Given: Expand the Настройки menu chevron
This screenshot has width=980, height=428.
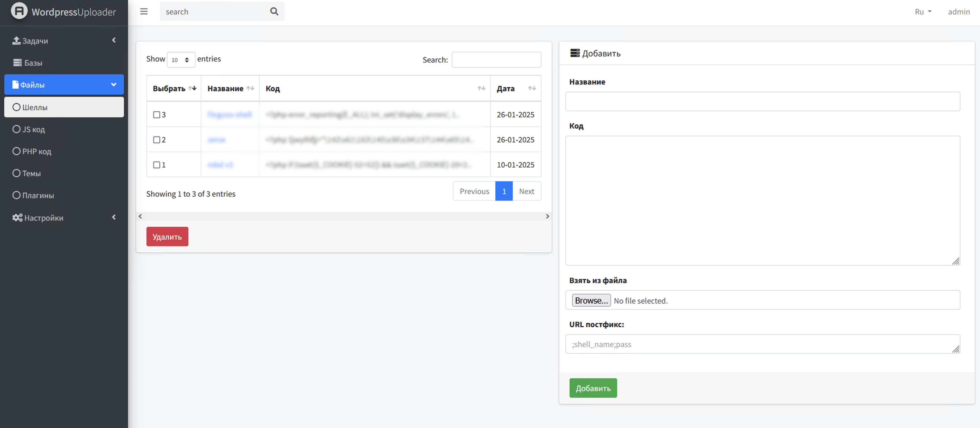Looking at the screenshot, I should (114, 217).
